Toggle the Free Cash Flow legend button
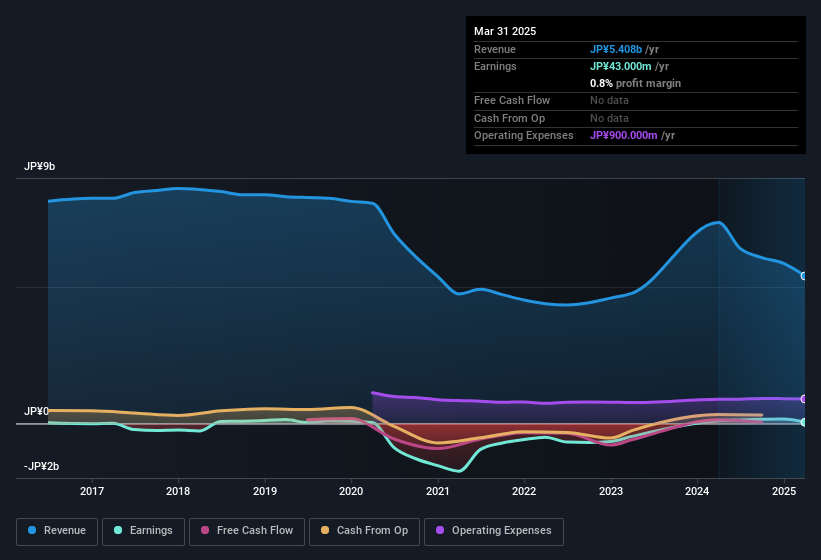The width and height of the screenshot is (821, 560). coord(247,531)
